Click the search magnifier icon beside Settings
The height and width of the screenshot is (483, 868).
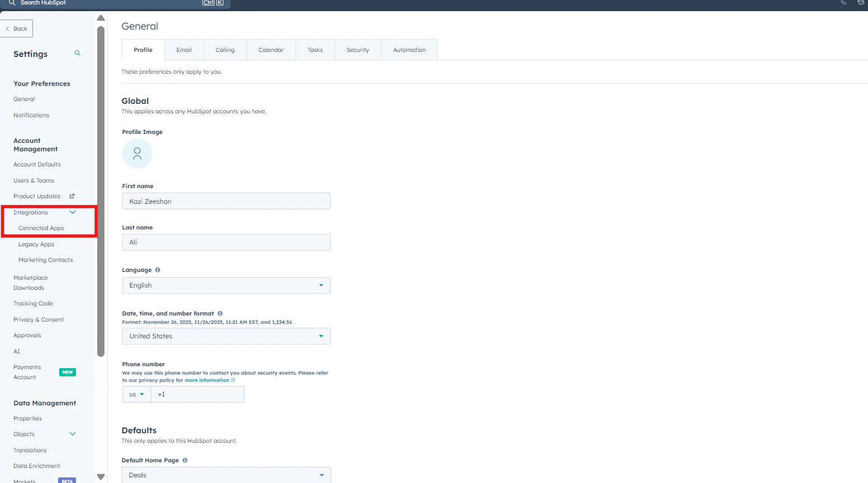78,53
